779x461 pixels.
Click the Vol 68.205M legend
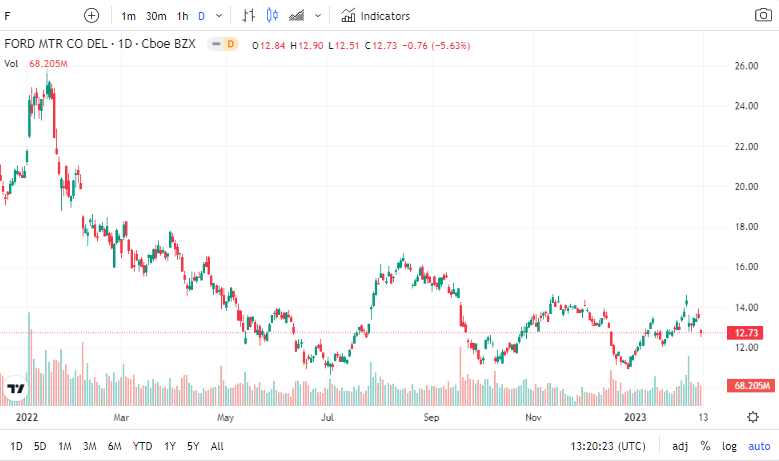(x=36, y=64)
